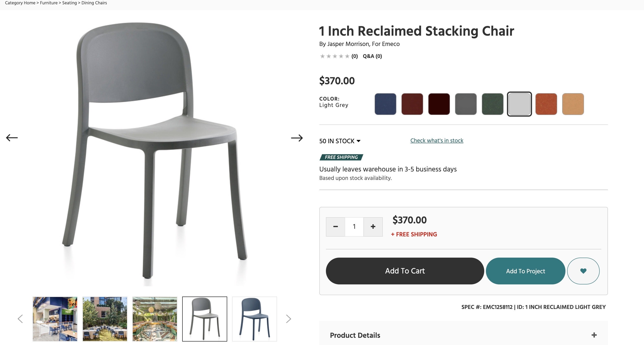Open the star ratings reviews
644x345 pixels.
(x=335, y=56)
